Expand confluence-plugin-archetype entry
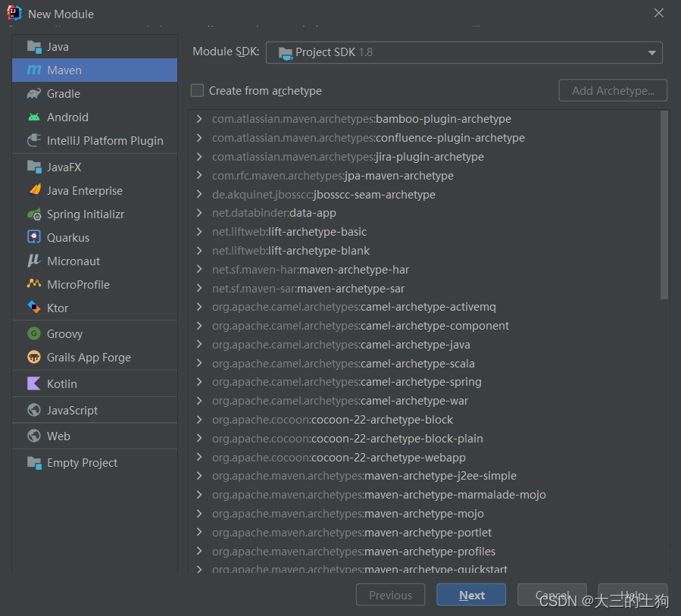The width and height of the screenshot is (681, 616). pos(199,138)
